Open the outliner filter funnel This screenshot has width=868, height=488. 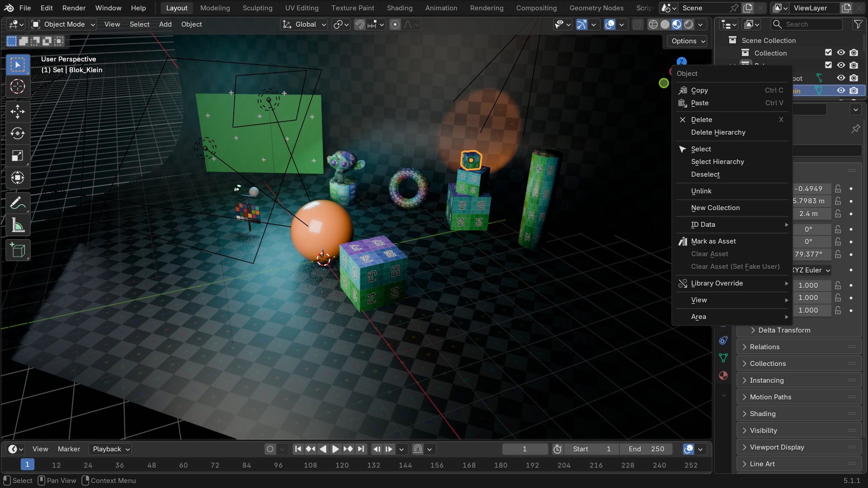click(x=858, y=24)
